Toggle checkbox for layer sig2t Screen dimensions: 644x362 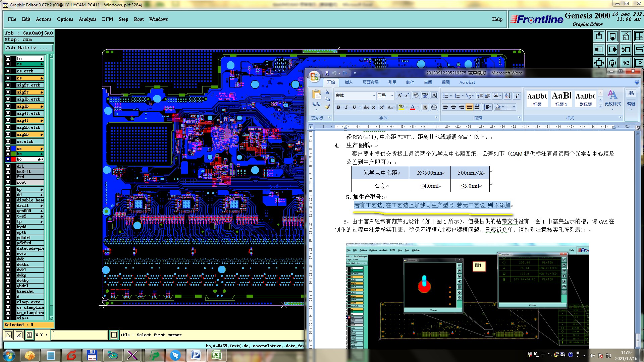[8, 92]
